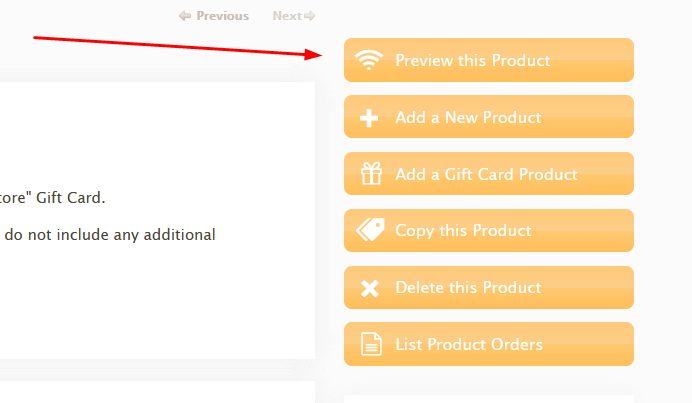Click Copy this Product button
Image resolution: width=692 pixels, height=403 pixels.
pyautogui.click(x=489, y=230)
